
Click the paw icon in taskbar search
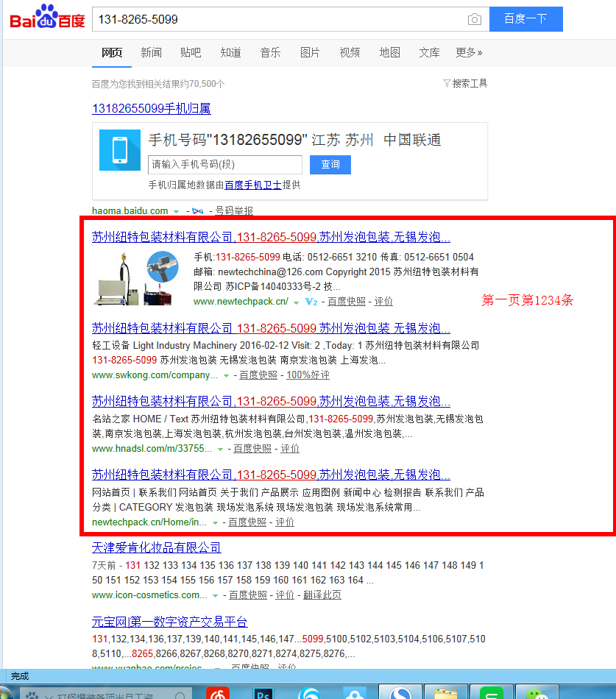tap(32, 695)
